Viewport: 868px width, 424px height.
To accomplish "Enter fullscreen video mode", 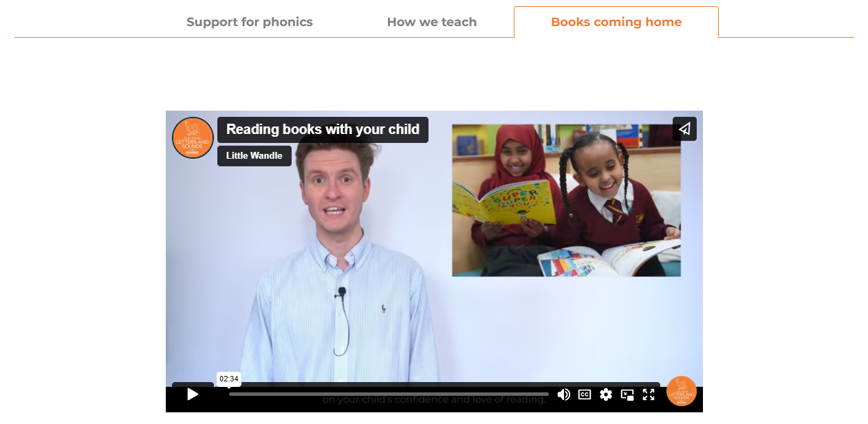I will [649, 394].
